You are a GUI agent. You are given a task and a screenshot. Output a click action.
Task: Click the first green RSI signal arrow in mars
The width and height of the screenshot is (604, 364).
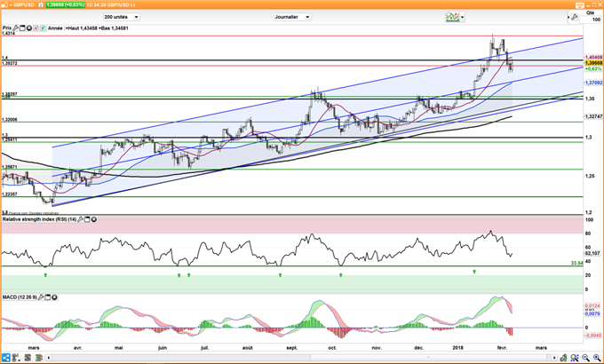pos(45,274)
